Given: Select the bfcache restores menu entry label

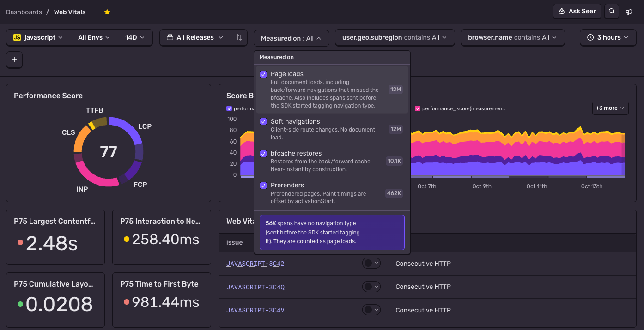Looking at the screenshot, I should [296, 153].
